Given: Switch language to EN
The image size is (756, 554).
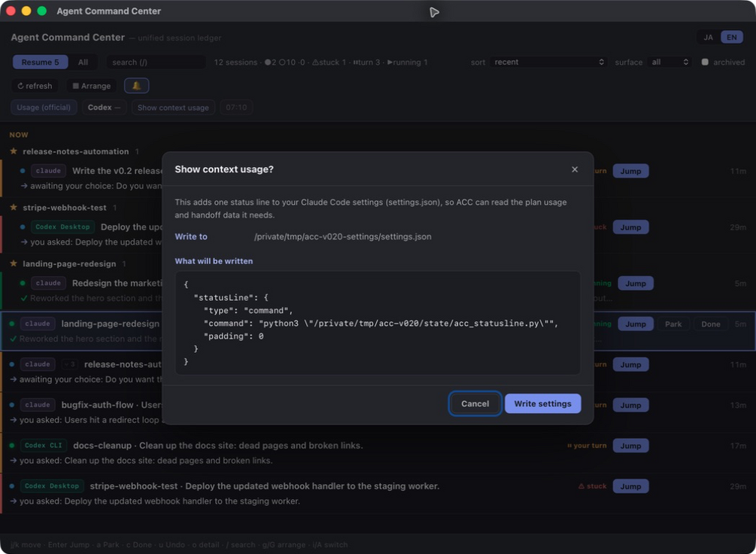Looking at the screenshot, I should (731, 37).
